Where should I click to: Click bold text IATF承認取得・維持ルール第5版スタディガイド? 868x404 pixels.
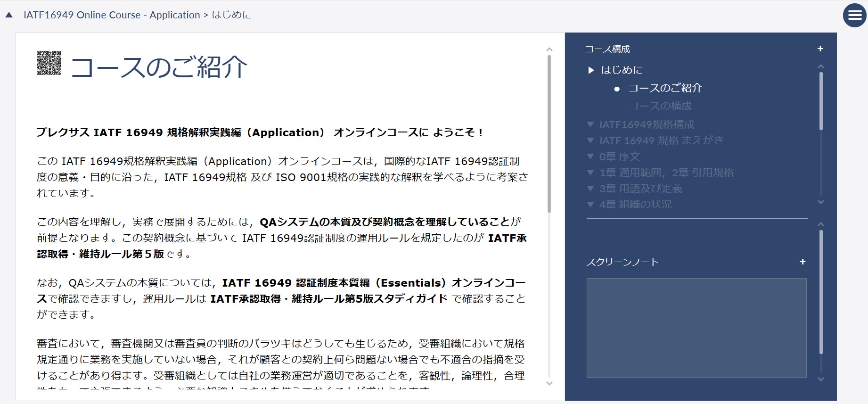tap(329, 299)
